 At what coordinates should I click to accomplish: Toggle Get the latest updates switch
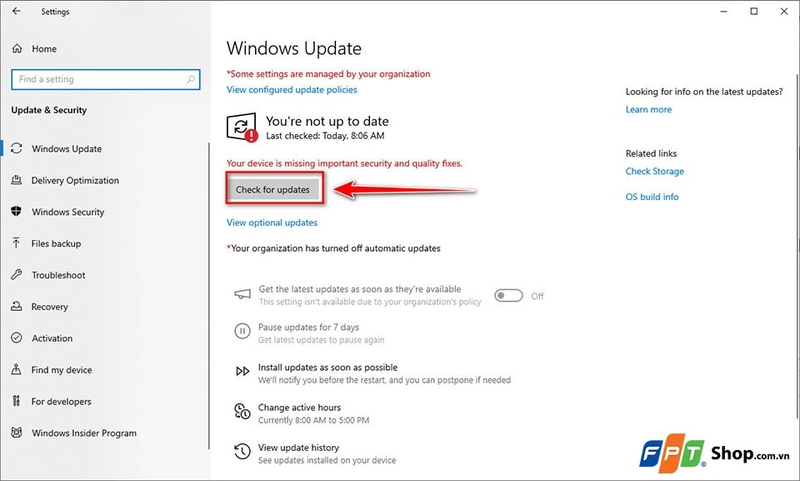click(508, 295)
